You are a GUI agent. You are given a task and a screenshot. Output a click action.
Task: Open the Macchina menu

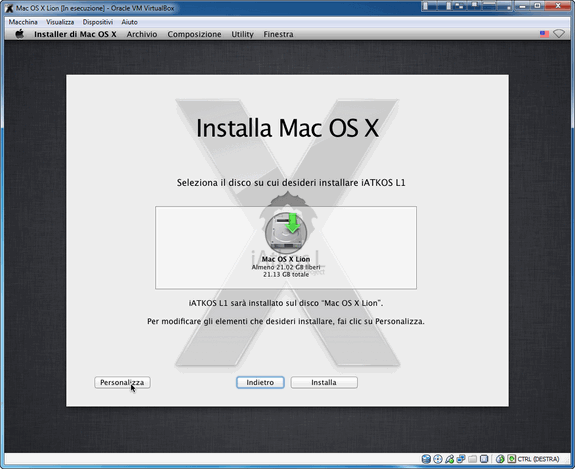click(x=23, y=22)
